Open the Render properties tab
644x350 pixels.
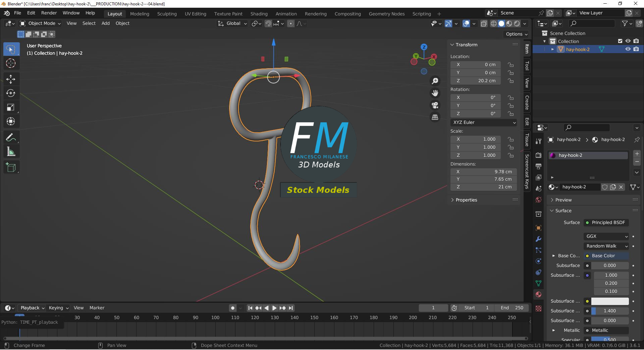538,155
